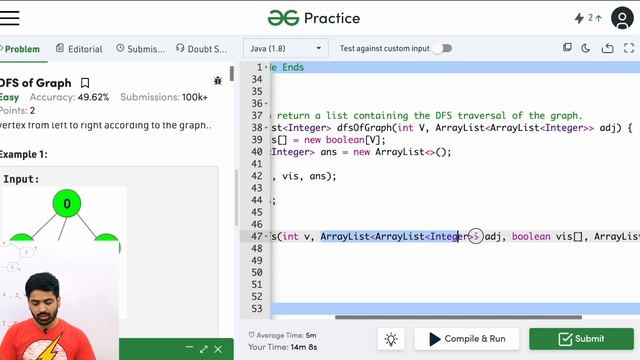Click Compile & Run button
This screenshot has width=640, height=360.
(x=467, y=339)
